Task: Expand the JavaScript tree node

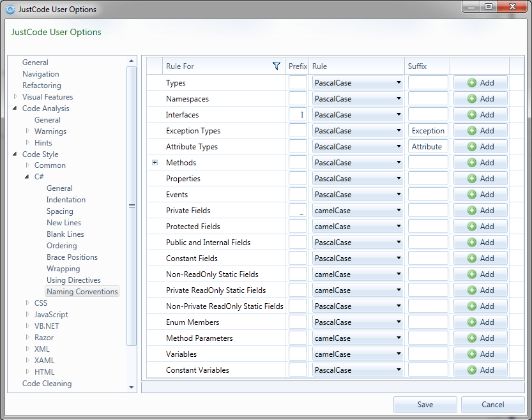Action: click(27, 314)
